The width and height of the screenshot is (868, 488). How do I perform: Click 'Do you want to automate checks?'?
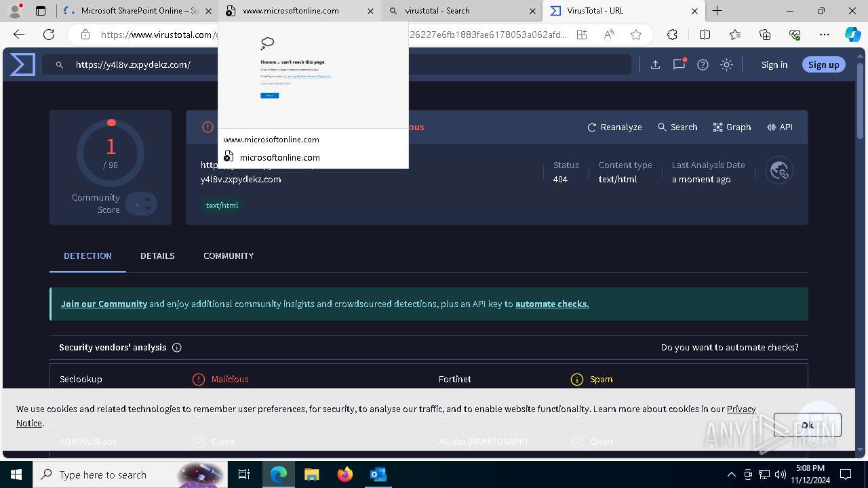click(x=730, y=348)
